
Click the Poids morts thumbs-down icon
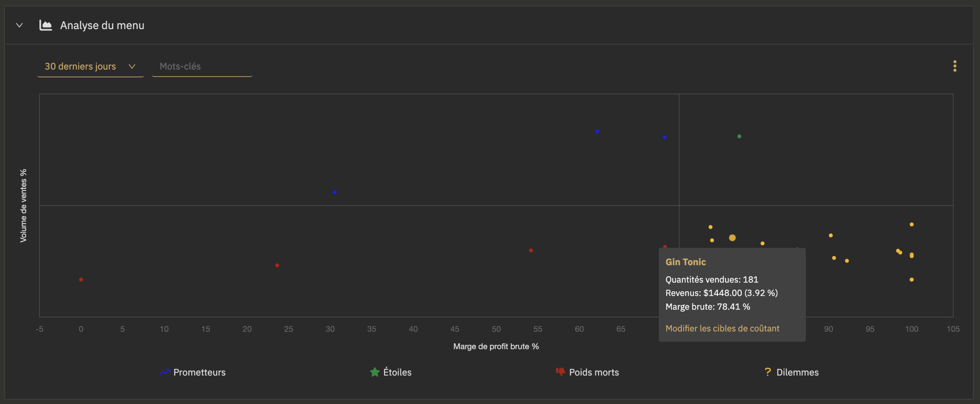(560, 372)
